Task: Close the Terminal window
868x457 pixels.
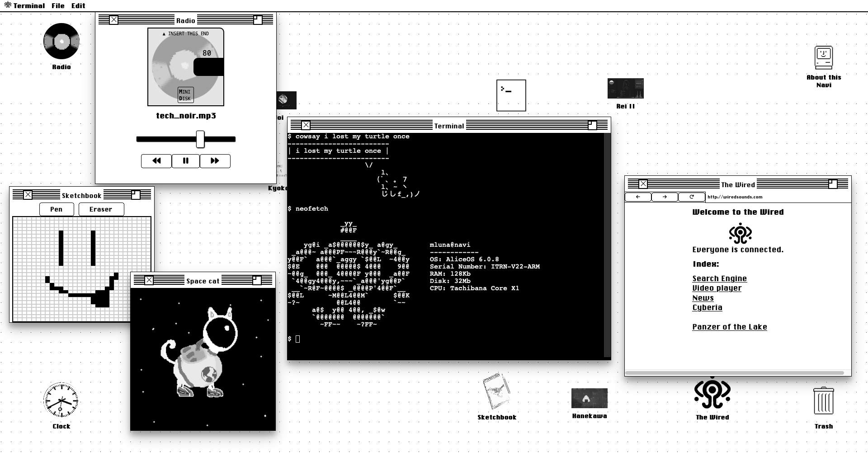Action: [306, 125]
